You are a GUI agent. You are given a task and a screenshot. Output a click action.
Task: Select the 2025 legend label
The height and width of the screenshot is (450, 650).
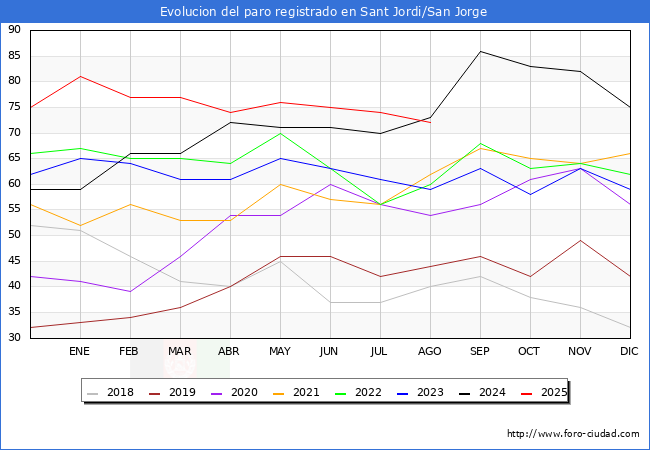point(554,392)
